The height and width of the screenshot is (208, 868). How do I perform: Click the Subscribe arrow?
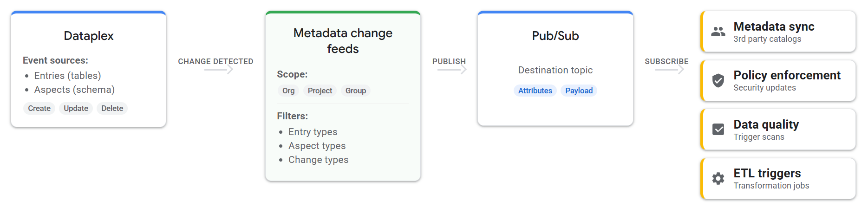tap(670, 70)
